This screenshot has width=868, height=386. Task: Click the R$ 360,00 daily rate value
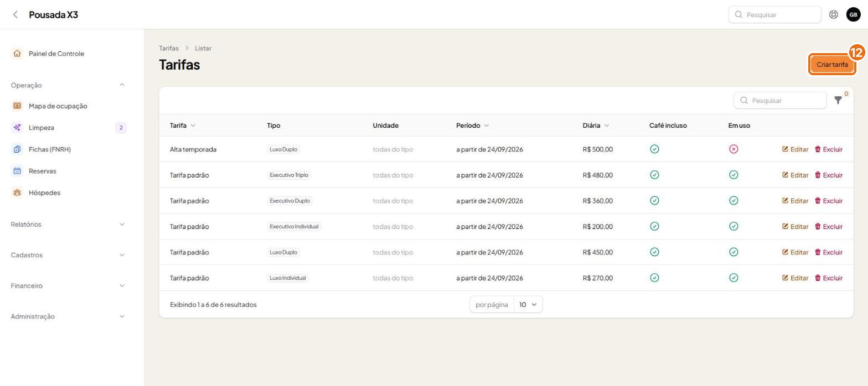(x=598, y=201)
